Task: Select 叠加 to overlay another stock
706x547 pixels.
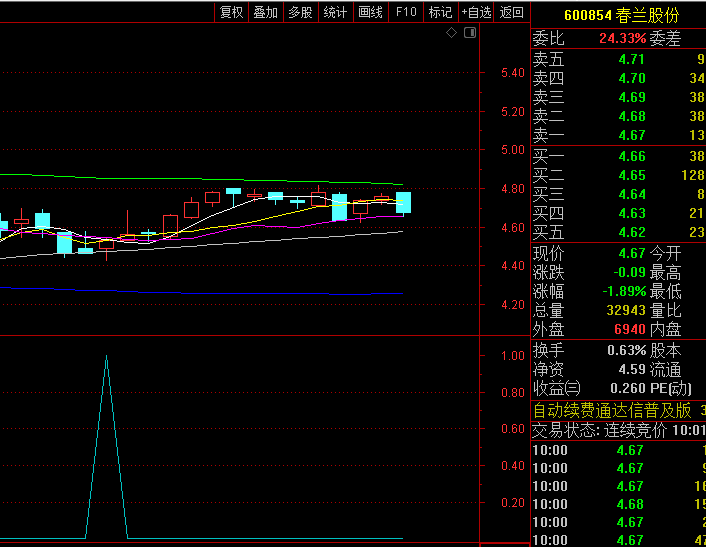Action: 265,12
